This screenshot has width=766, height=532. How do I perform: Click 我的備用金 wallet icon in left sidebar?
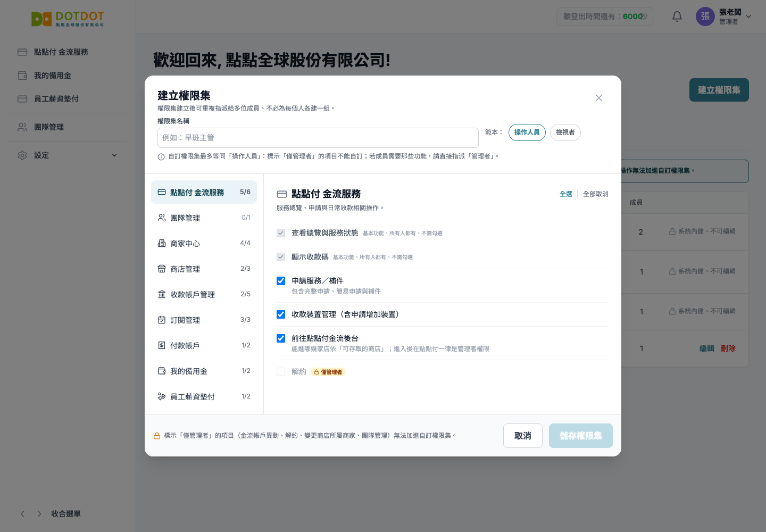(22, 76)
